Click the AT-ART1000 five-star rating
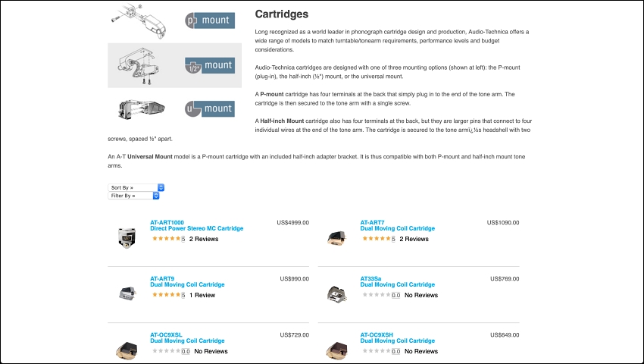The height and width of the screenshot is (364, 644). point(168,239)
